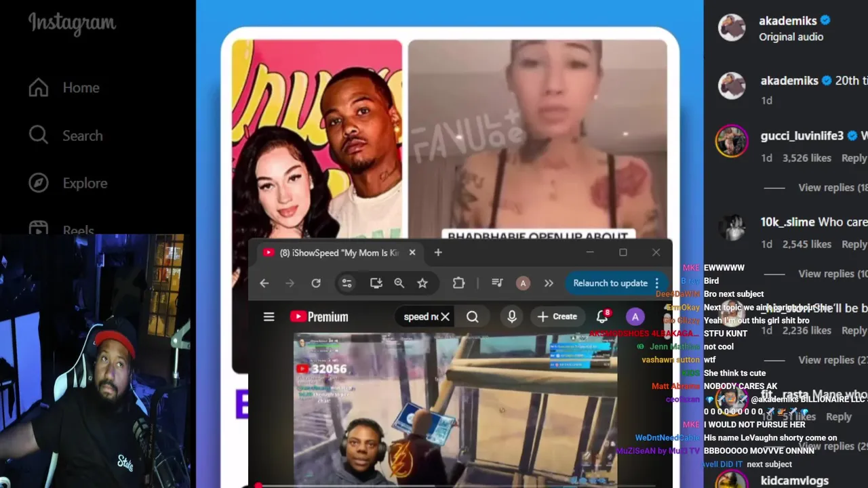This screenshot has height=488, width=868.
Task: Click Relaunch to update button
Action: 610,283
